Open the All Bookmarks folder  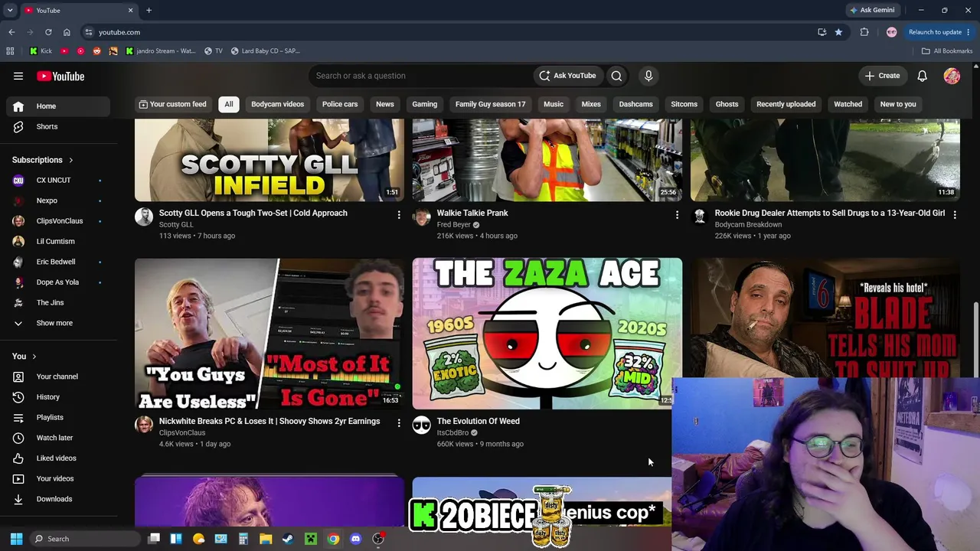coord(947,51)
